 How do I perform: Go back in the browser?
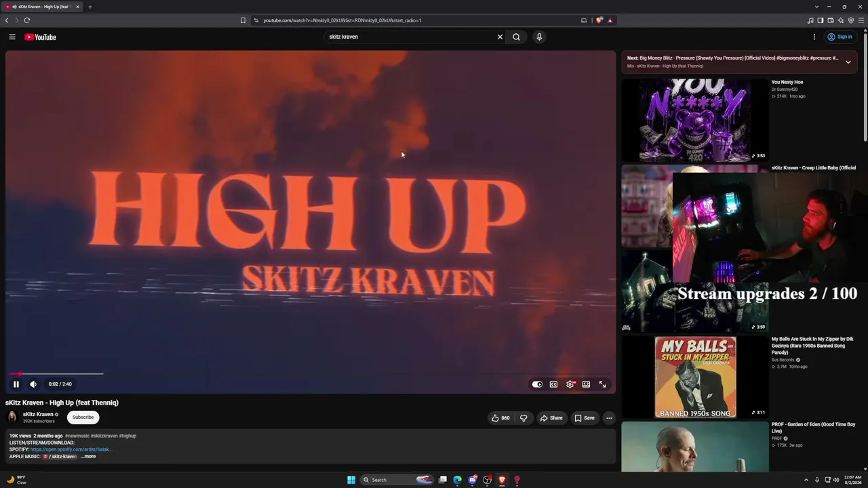click(x=7, y=20)
